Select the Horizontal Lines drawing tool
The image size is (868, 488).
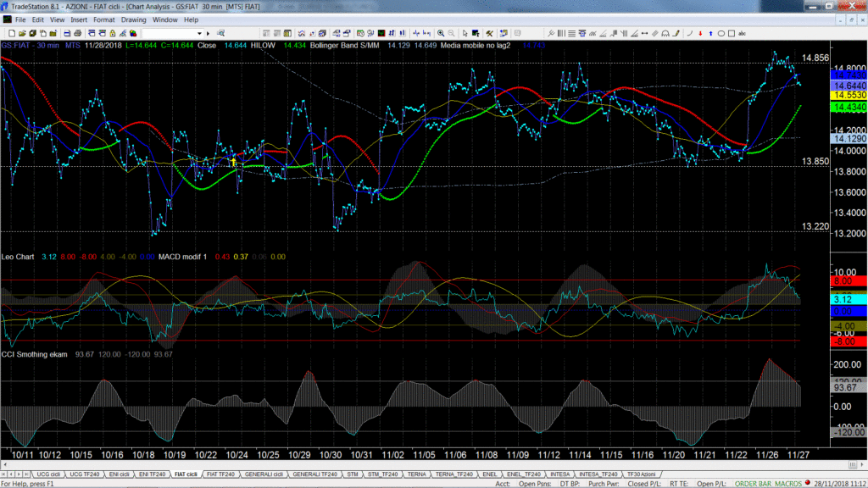572,33
